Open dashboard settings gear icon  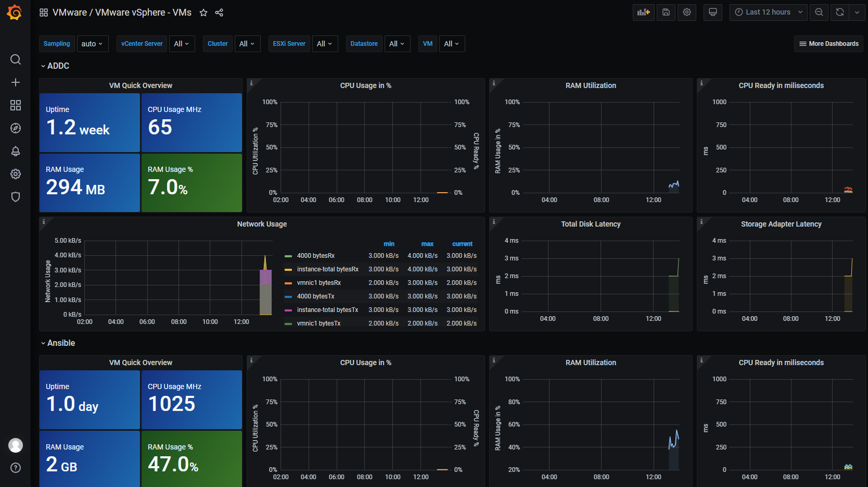pyautogui.click(x=686, y=12)
